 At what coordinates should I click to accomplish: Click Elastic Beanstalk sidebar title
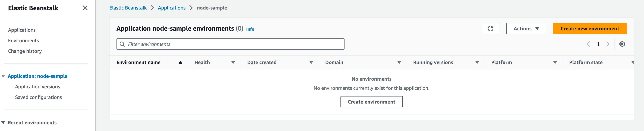coord(33,8)
